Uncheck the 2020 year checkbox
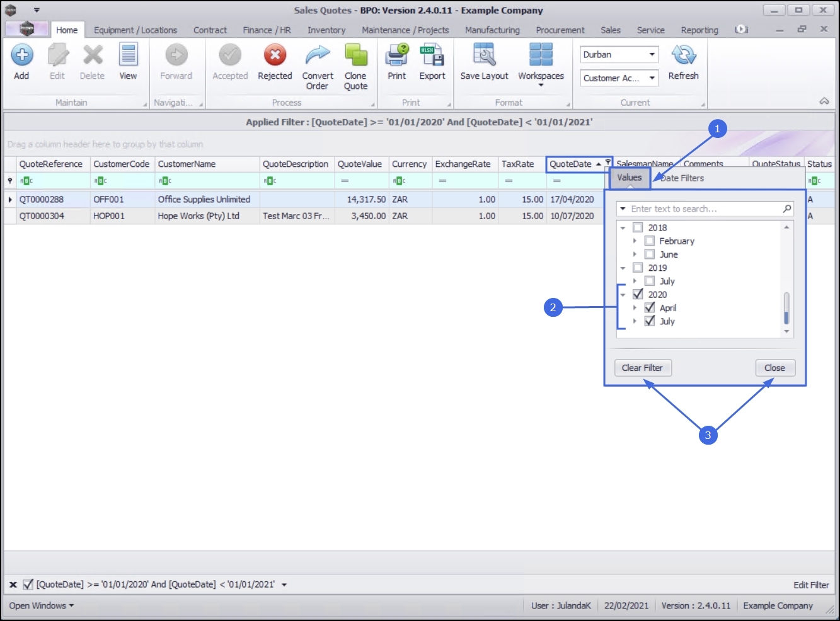The image size is (840, 621). [x=638, y=294]
